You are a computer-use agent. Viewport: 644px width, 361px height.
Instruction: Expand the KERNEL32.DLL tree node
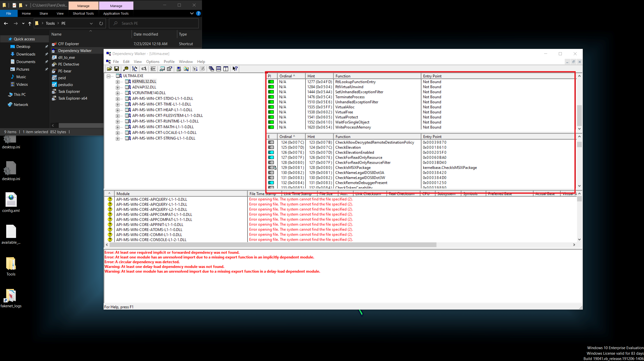pos(118,82)
